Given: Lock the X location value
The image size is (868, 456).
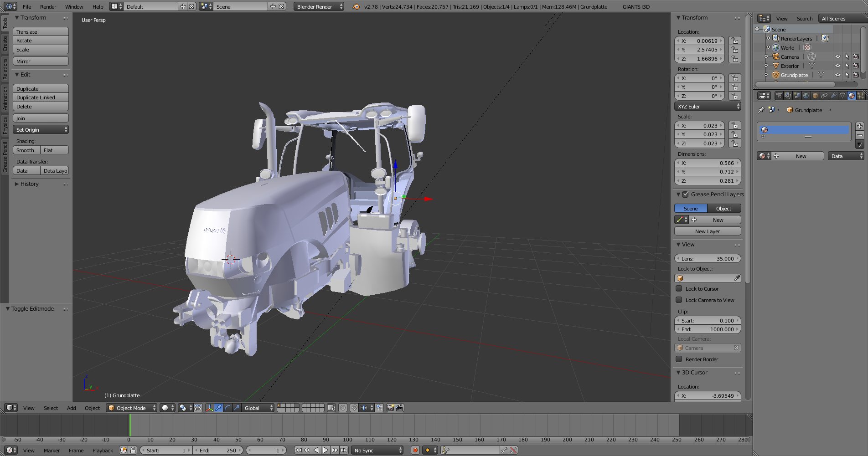Looking at the screenshot, I should click(734, 41).
